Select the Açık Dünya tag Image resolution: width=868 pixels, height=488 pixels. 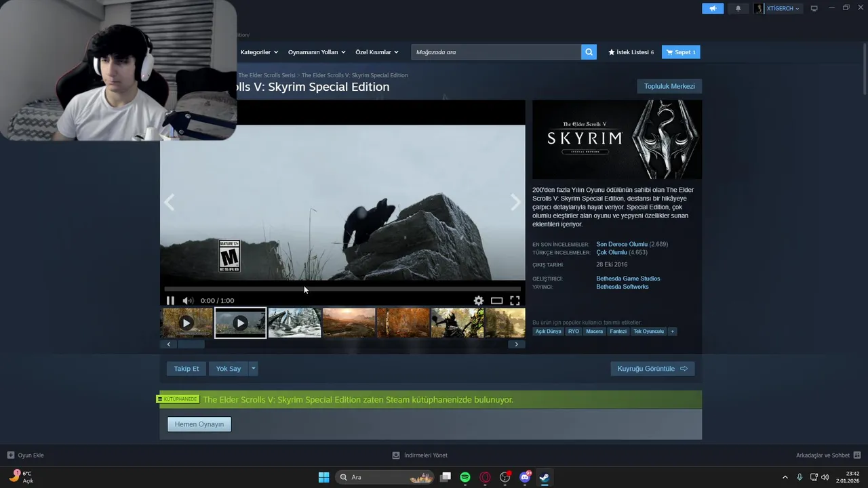(549, 331)
